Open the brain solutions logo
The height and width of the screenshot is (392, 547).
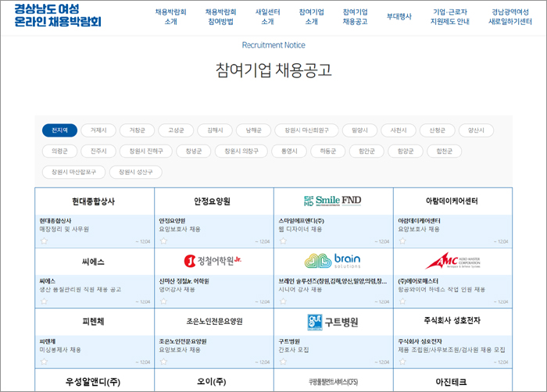[332, 261]
